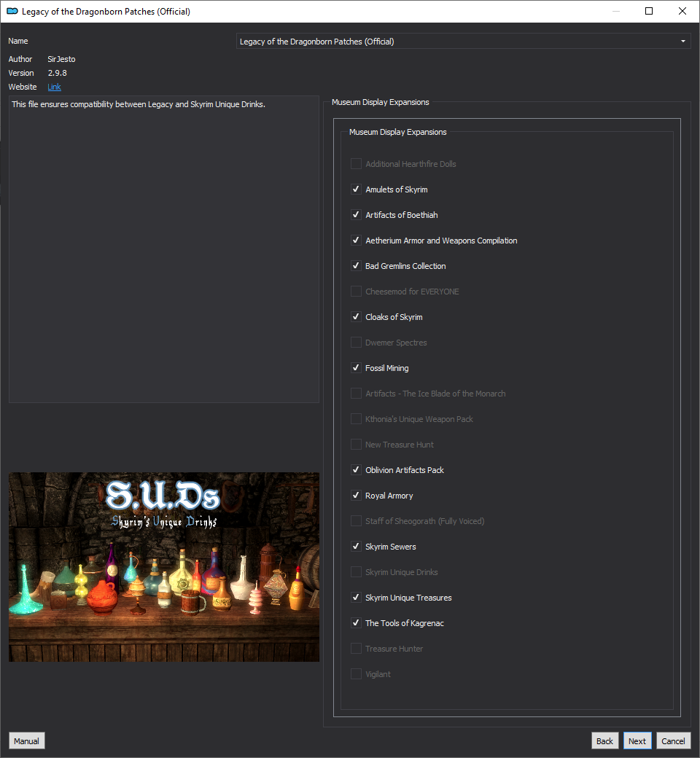700x758 pixels.
Task: Check Cheesemod for EVERYONE option
Action: coord(356,292)
